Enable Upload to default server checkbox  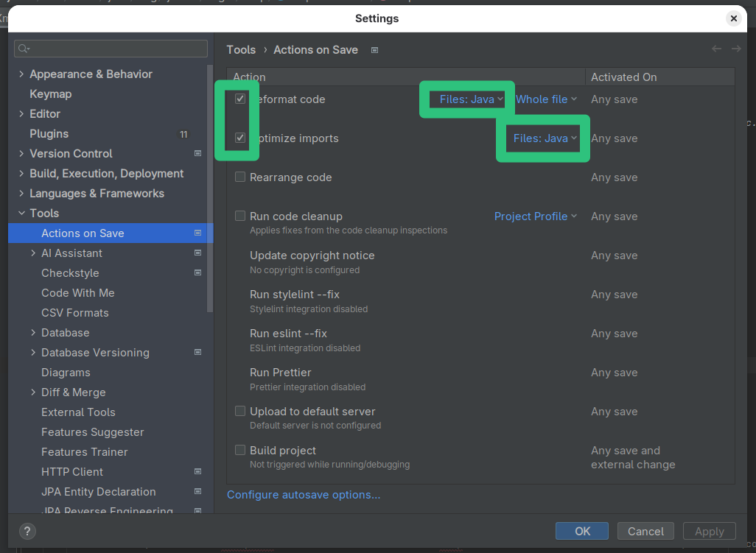pyautogui.click(x=240, y=411)
